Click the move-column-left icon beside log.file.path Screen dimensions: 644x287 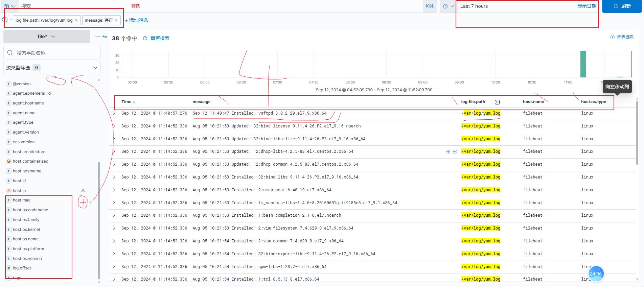(x=497, y=102)
